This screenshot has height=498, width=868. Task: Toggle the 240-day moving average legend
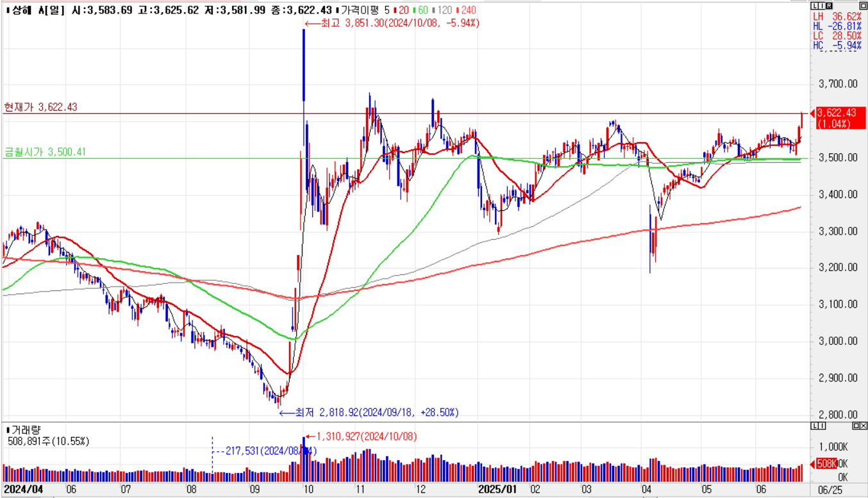pos(468,10)
